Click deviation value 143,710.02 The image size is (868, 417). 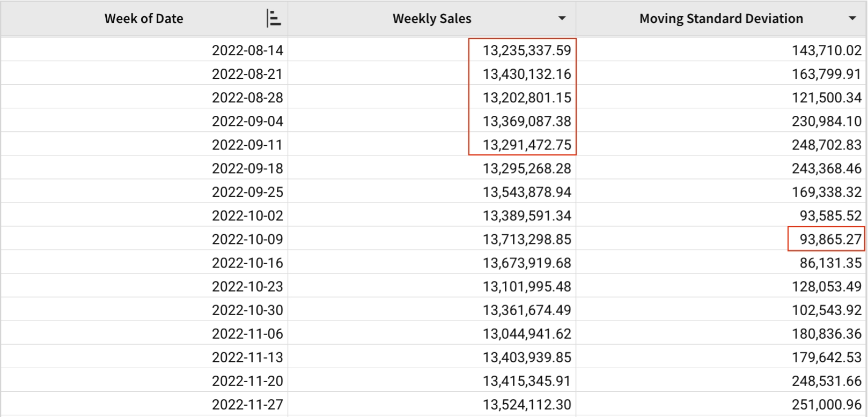point(826,50)
